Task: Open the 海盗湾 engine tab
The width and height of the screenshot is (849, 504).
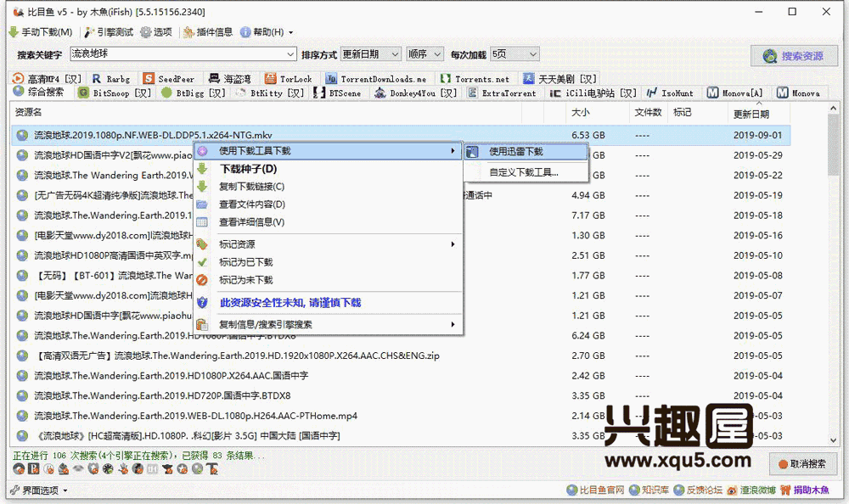Action: (x=229, y=79)
